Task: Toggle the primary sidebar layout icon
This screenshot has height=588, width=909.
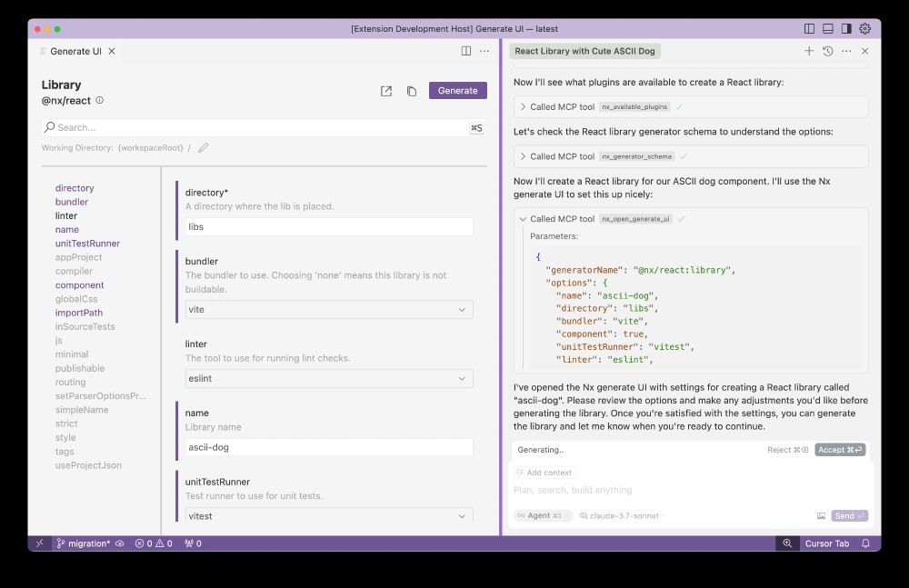Action: tap(809, 28)
